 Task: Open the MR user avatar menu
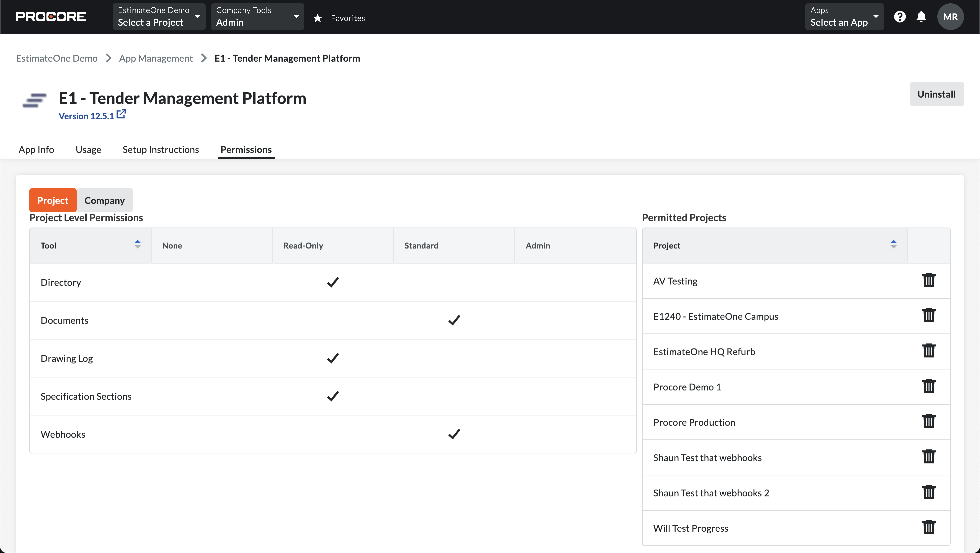[950, 17]
